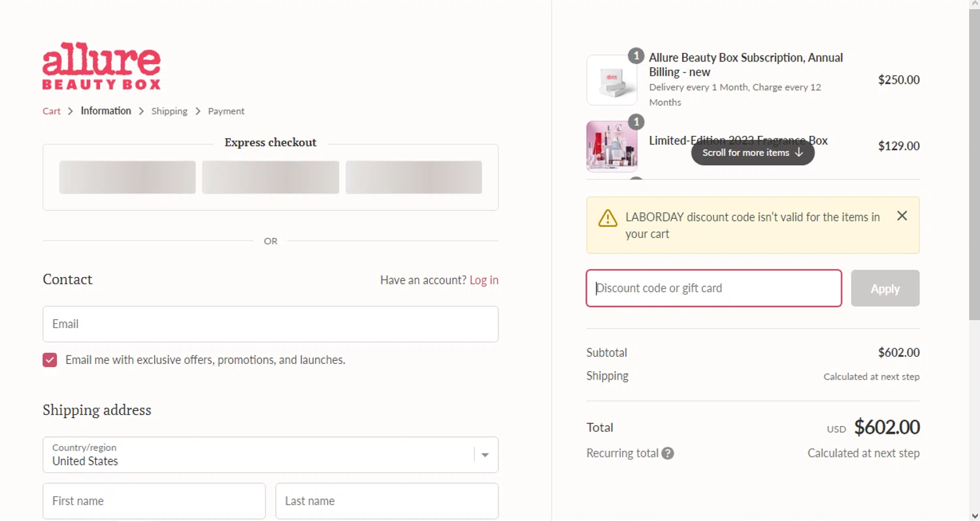Viewport: 980px width, 522px height.
Task: Dismiss the LABORDAY discount code warning
Action: pyautogui.click(x=902, y=216)
